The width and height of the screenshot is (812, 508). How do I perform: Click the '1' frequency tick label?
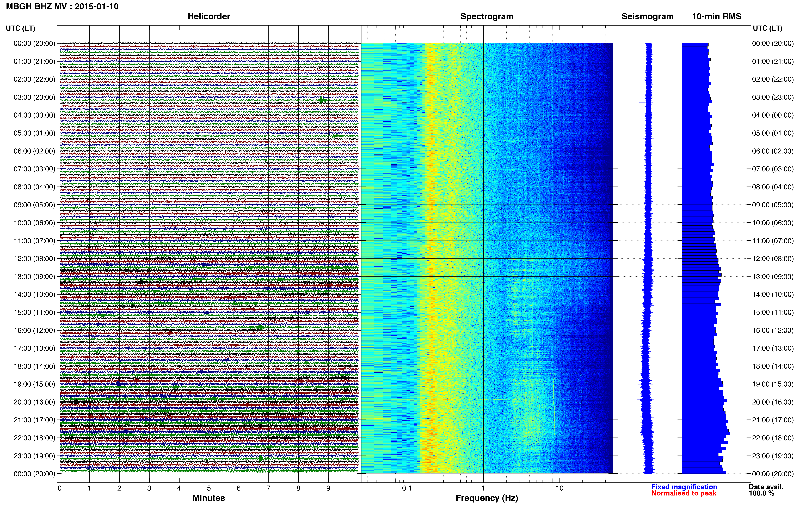[x=483, y=488]
